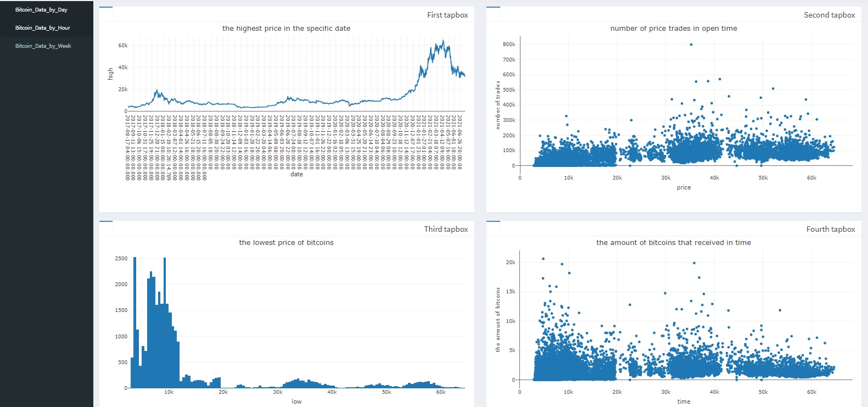The height and width of the screenshot is (407, 868).
Task: Switch to the Bitcoin_Data_by_Week sidebar item
Action: [x=43, y=46]
